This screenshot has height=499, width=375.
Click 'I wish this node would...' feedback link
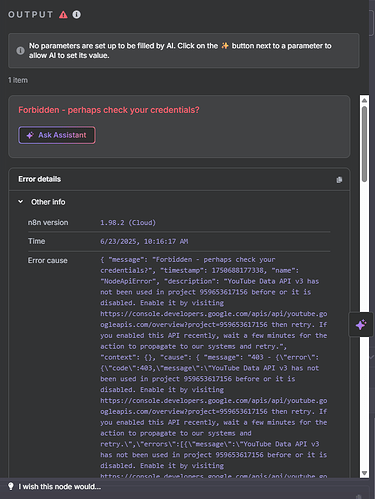60,487
